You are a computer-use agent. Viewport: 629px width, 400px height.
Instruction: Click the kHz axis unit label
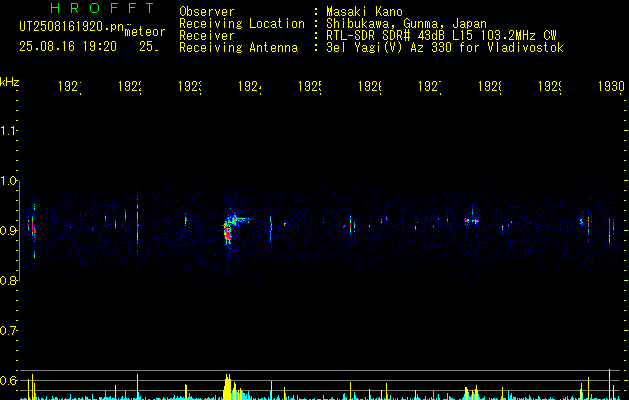coord(9,82)
